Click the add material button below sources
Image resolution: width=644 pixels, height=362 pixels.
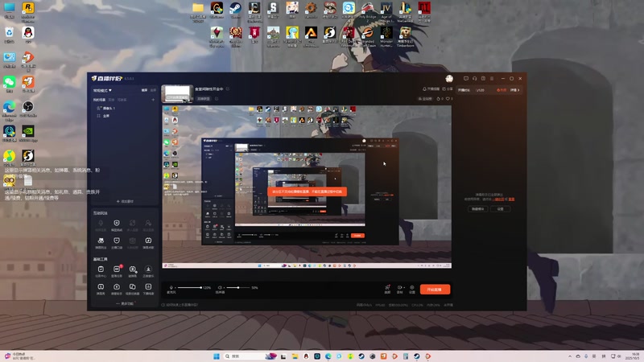(125, 202)
